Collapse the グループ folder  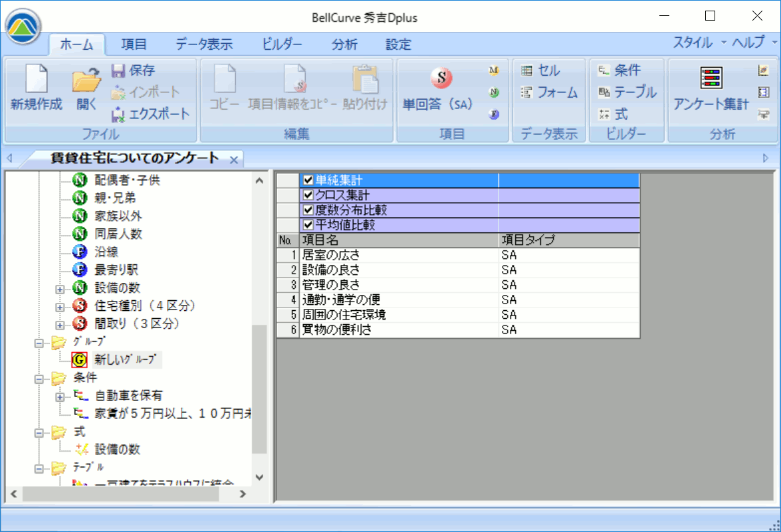pos(39,343)
